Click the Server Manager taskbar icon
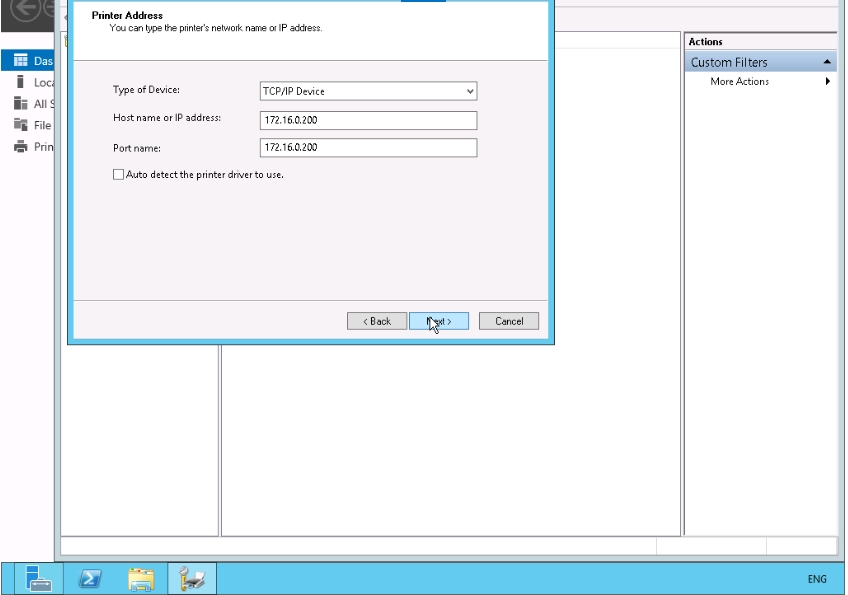848x595 pixels. (x=39, y=578)
